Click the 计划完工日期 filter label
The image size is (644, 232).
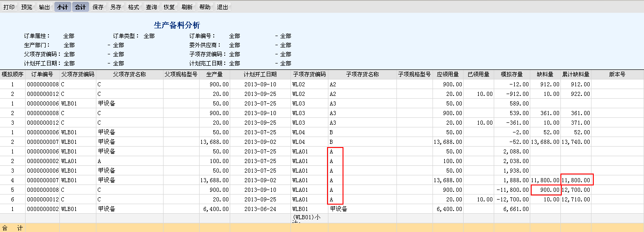click(208, 63)
